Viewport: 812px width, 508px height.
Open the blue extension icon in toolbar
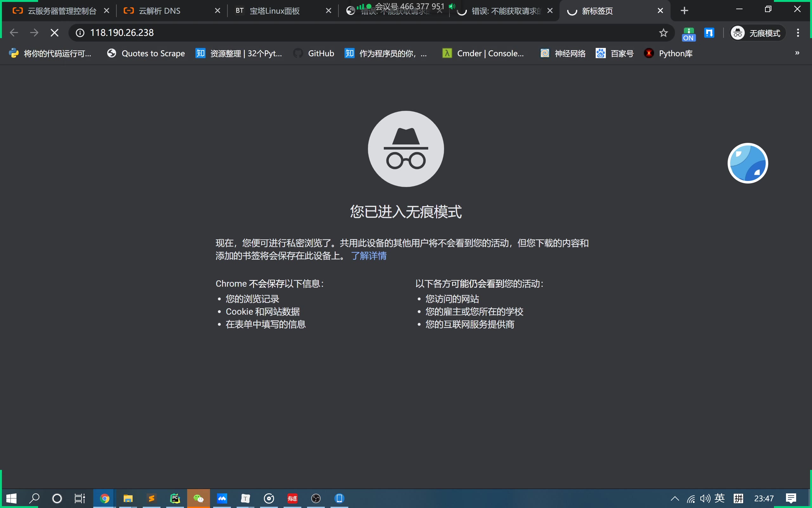[x=709, y=33]
